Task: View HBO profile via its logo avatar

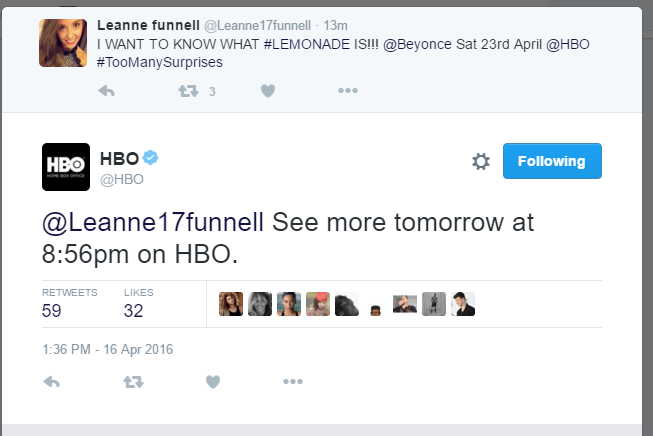Action: point(66,167)
